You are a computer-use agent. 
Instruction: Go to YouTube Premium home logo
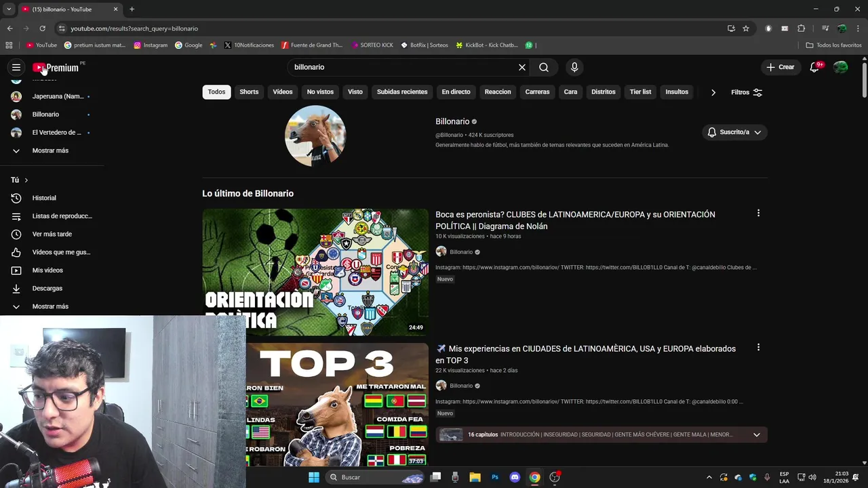(x=57, y=67)
